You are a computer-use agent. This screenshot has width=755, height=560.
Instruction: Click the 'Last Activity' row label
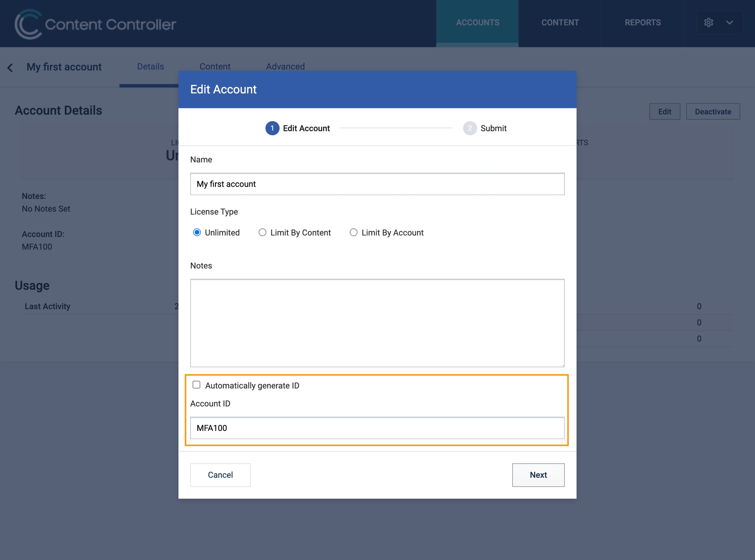[x=48, y=307]
